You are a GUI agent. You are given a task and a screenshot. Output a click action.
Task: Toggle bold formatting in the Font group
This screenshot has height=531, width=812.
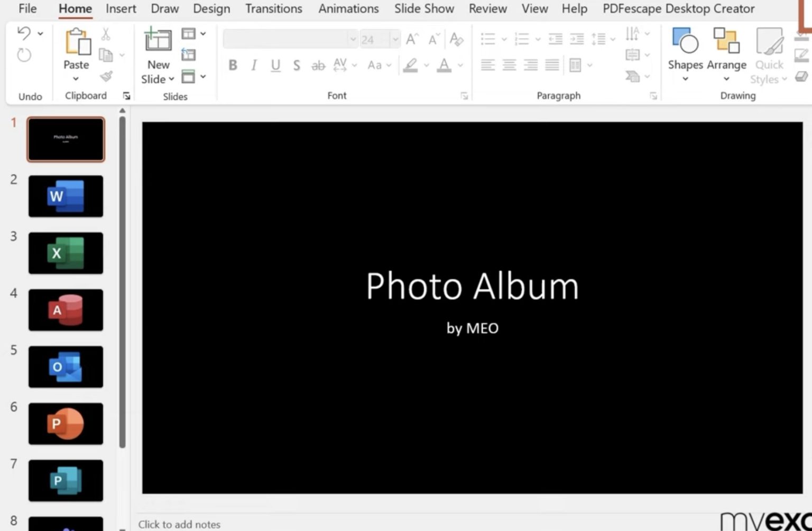pos(233,65)
